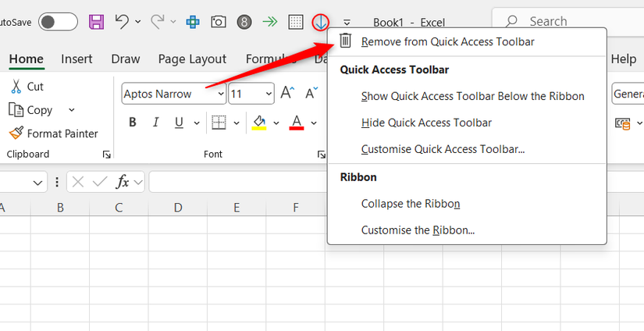Open Customise the Ribbon option
The image size is (644, 331).
467,230
